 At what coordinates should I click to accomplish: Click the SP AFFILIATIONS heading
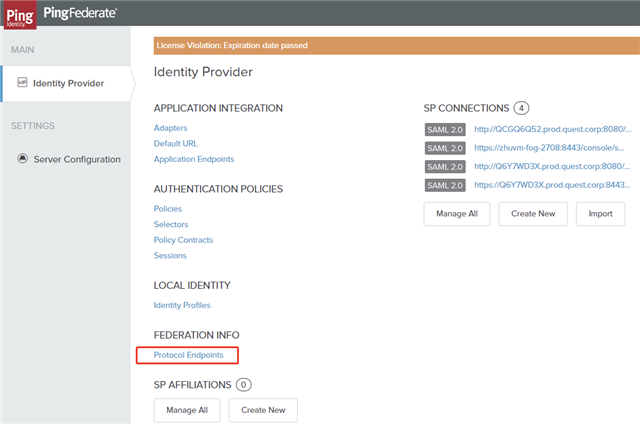[192, 385]
